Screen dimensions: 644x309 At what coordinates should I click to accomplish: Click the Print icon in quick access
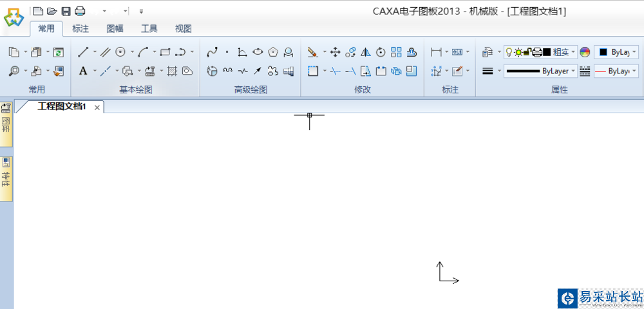[80, 11]
